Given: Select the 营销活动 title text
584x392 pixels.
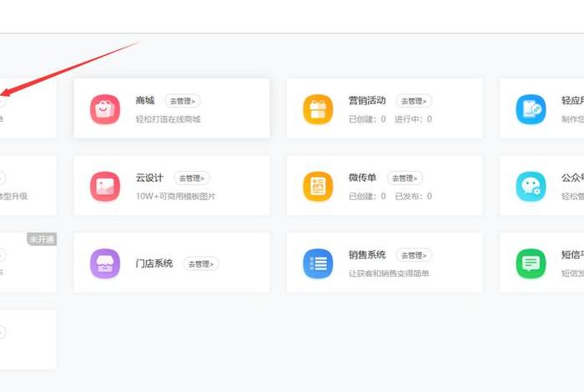Looking at the screenshot, I should pyautogui.click(x=367, y=101).
